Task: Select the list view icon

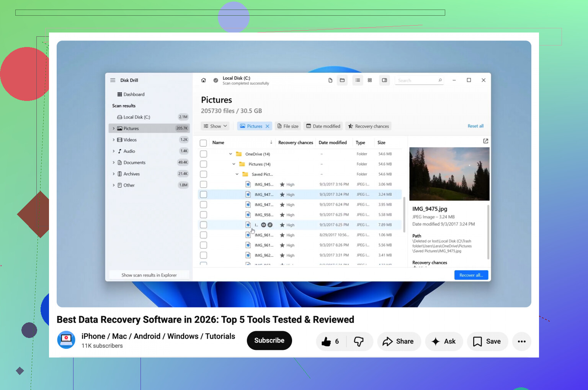Action: tap(358, 80)
